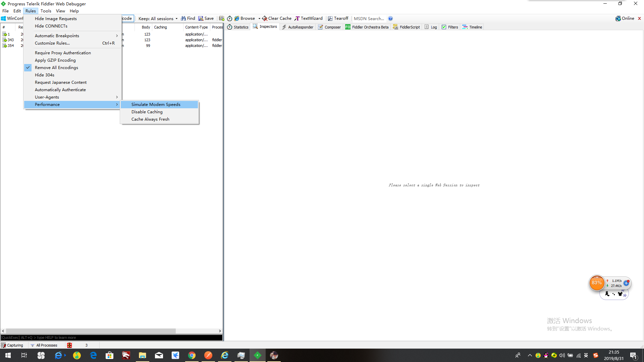The width and height of the screenshot is (644, 362).
Task: Switch to the AutoResponder tab
Action: (x=298, y=27)
